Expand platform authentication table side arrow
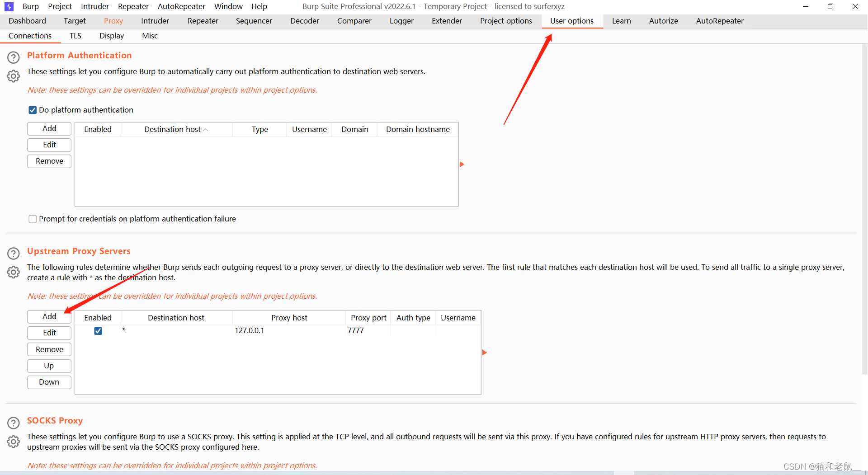Viewport: 868px width, 475px height. tap(462, 164)
